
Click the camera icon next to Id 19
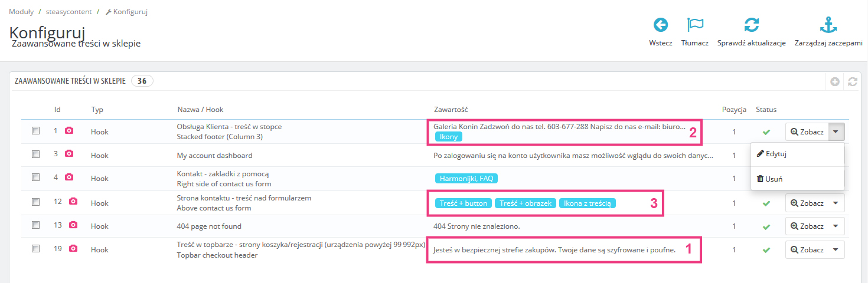[73, 249]
